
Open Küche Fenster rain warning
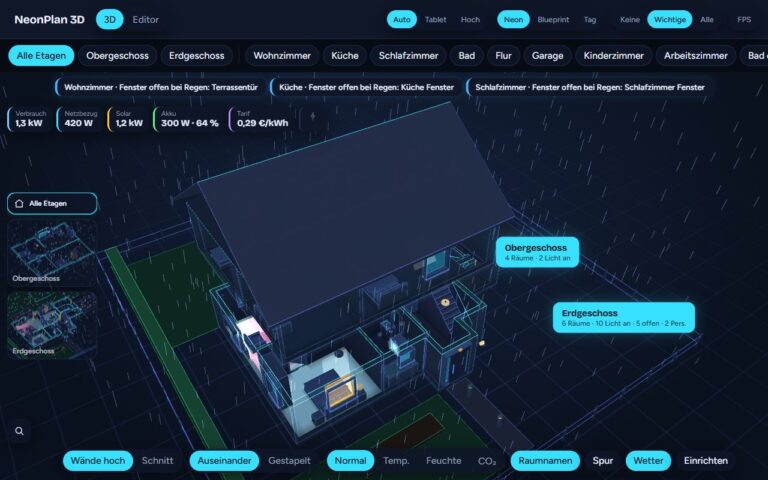click(366, 87)
